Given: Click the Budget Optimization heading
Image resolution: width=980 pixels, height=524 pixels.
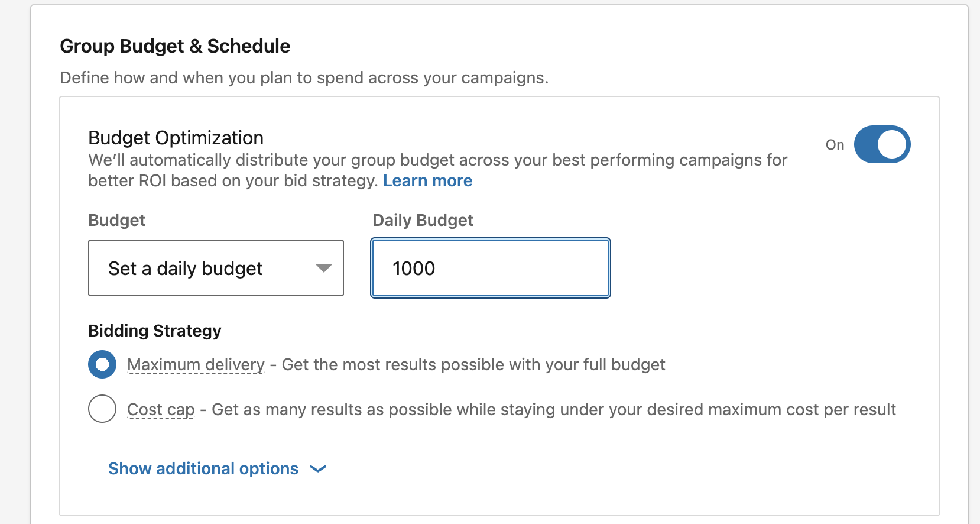Looking at the screenshot, I should (x=176, y=138).
